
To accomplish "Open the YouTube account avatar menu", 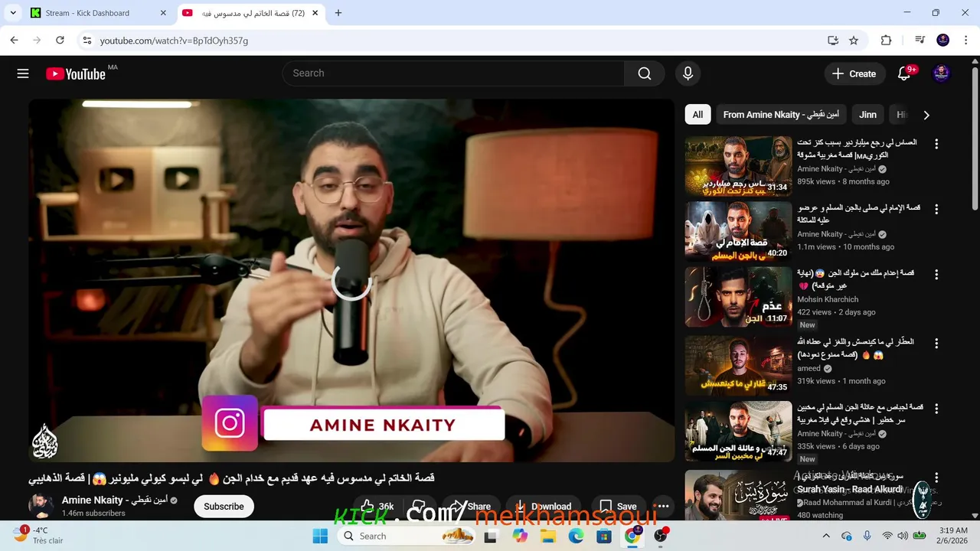I will (942, 73).
